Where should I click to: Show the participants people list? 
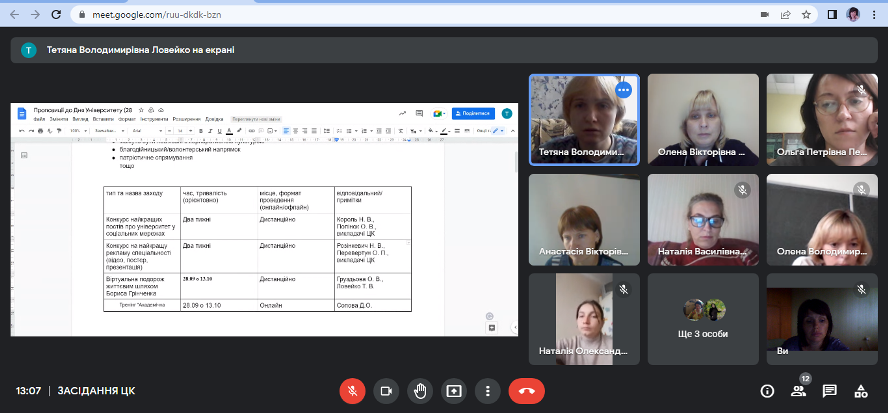tap(799, 391)
